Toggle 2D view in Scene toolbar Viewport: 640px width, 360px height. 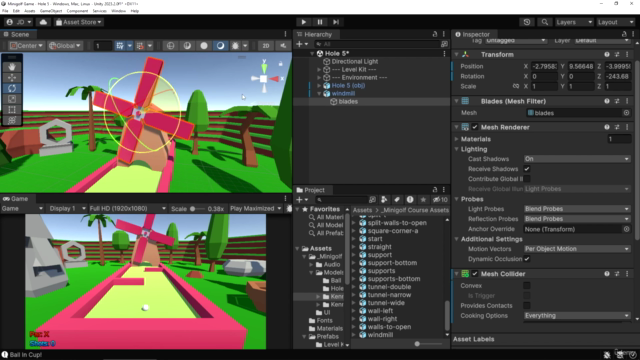[x=266, y=46]
